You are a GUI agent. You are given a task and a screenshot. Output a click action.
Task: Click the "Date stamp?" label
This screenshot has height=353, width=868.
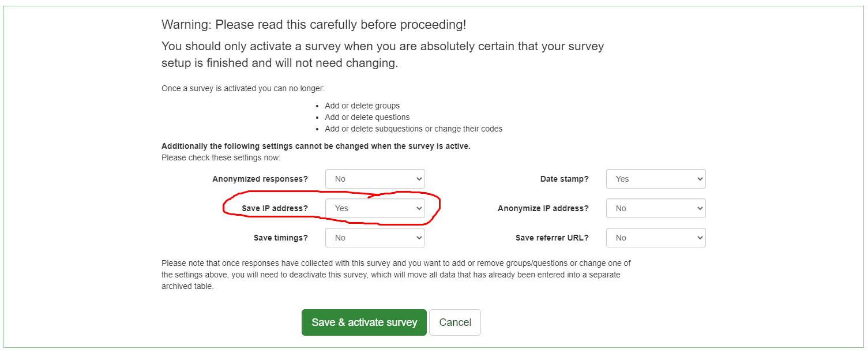coord(564,179)
